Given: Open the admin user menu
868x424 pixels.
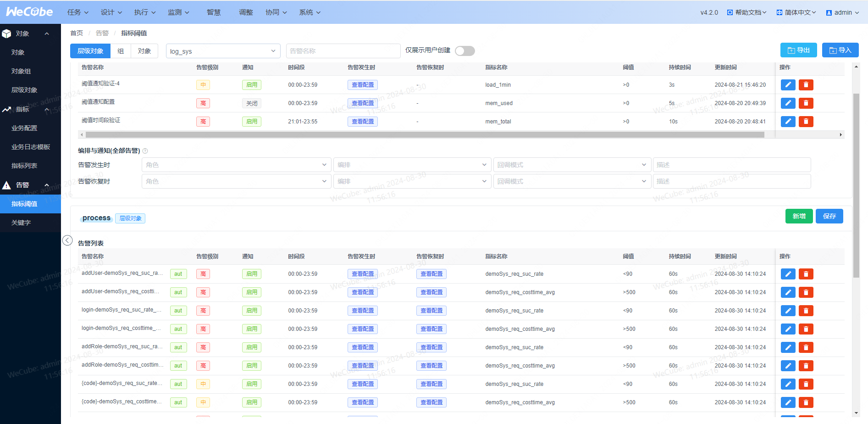Looking at the screenshot, I should 842,12.
